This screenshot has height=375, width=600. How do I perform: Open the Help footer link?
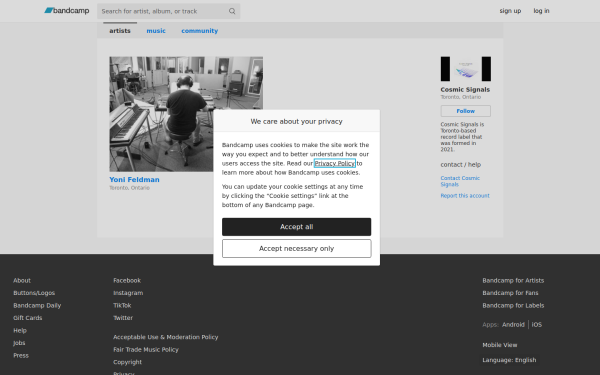[x=20, y=330]
